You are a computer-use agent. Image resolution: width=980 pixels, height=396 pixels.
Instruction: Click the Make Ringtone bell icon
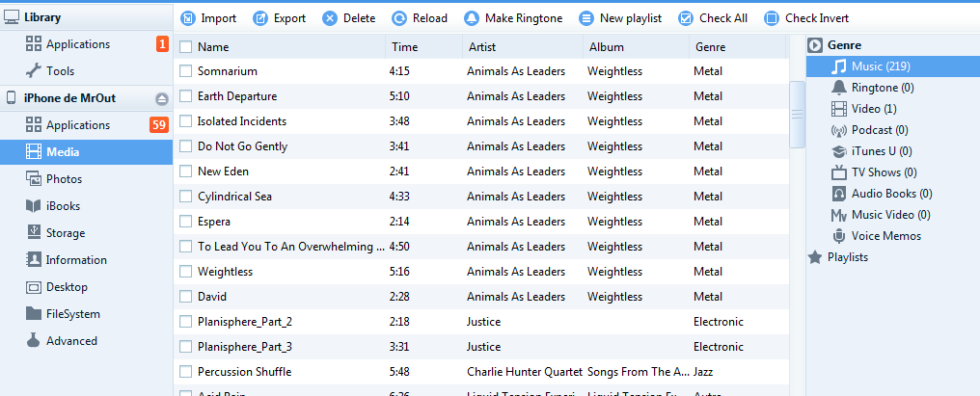coord(472,18)
